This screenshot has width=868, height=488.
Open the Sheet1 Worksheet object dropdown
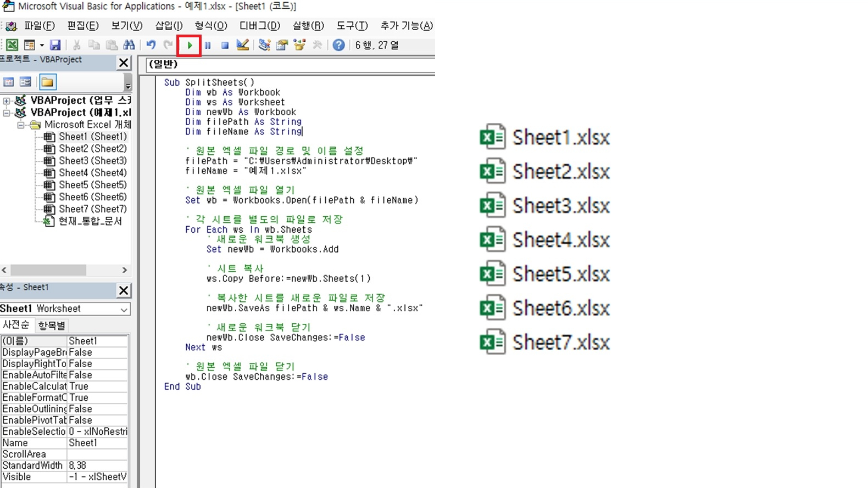[x=124, y=309]
